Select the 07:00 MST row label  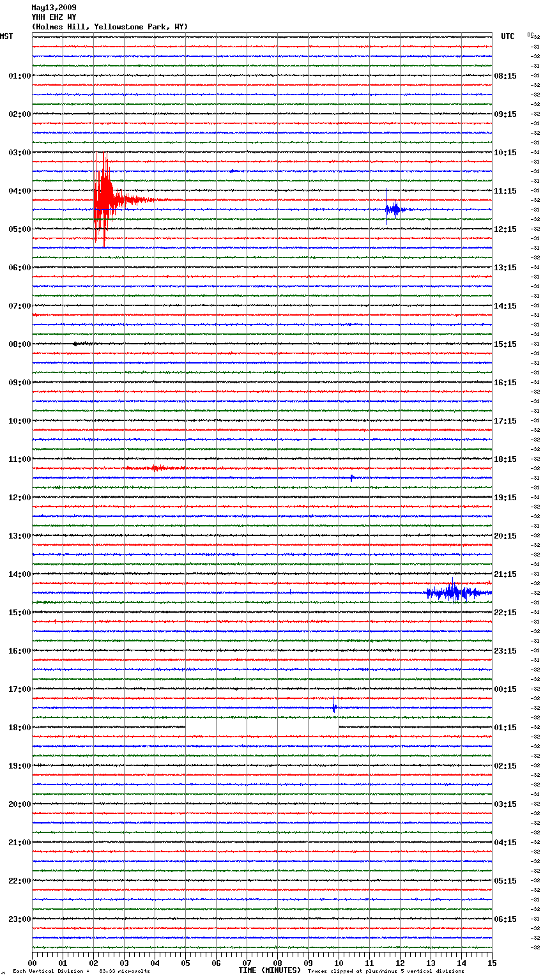pos(20,306)
